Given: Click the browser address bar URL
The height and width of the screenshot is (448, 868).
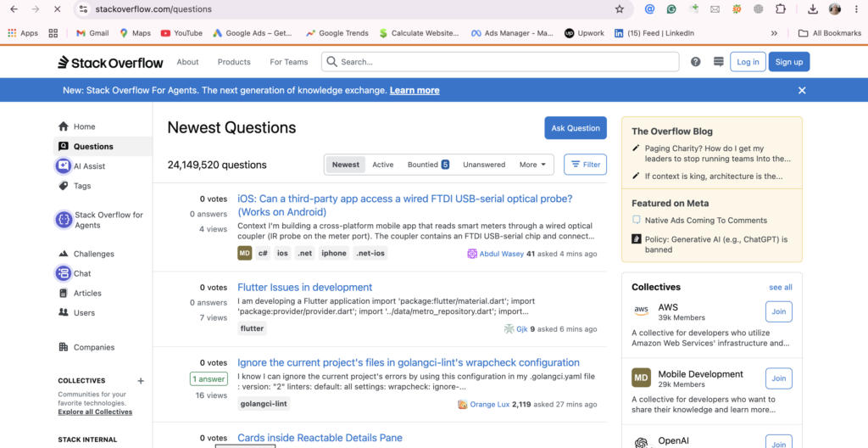Looking at the screenshot, I should click(x=153, y=9).
